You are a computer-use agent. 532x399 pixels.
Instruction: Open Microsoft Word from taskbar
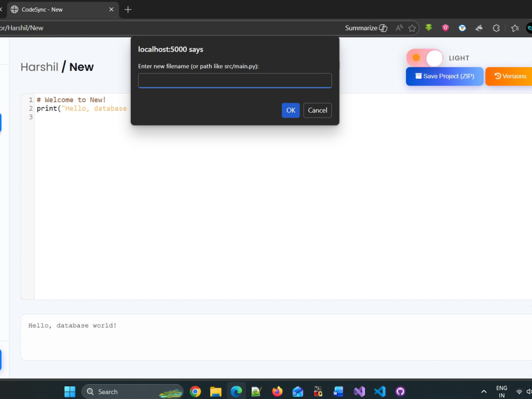(338, 392)
